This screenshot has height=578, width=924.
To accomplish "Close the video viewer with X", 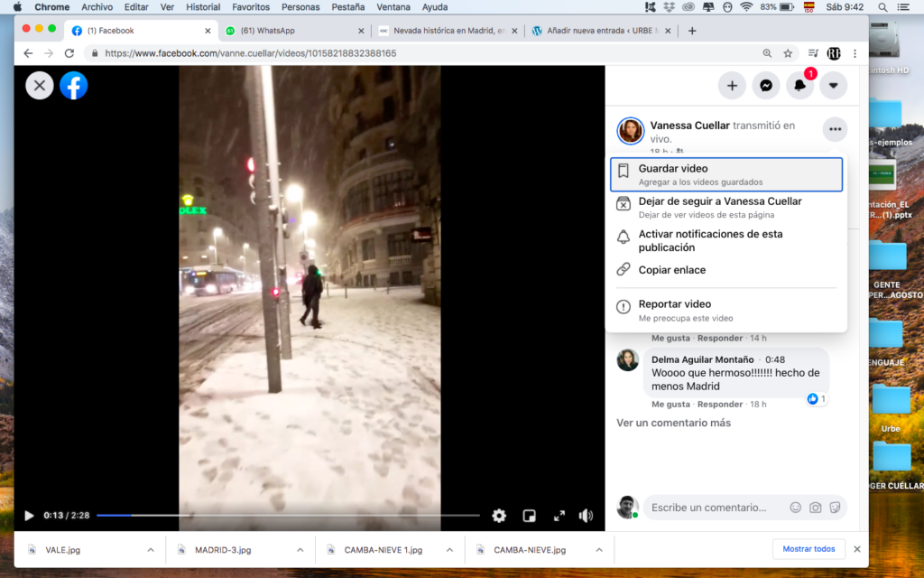I will pyautogui.click(x=39, y=86).
